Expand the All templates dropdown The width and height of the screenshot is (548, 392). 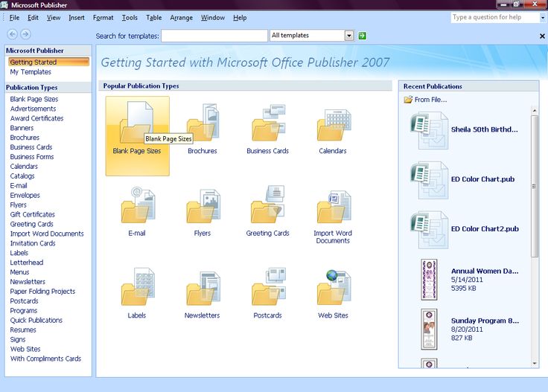348,36
